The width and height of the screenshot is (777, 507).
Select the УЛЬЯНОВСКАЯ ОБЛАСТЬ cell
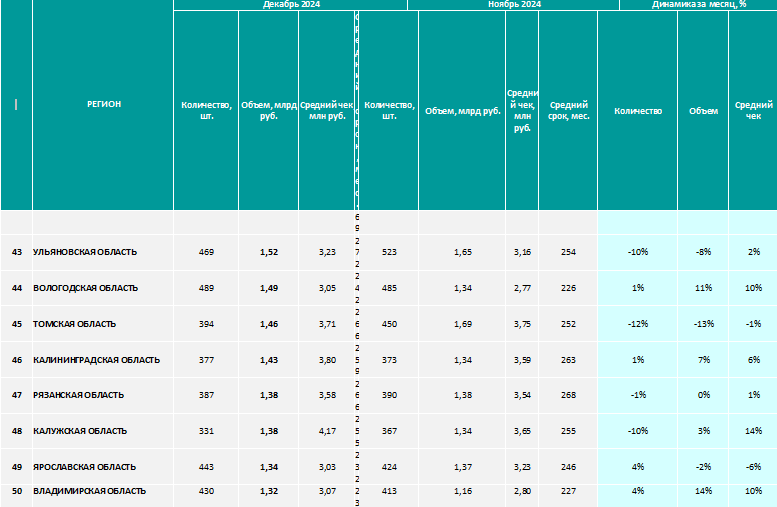103,252
